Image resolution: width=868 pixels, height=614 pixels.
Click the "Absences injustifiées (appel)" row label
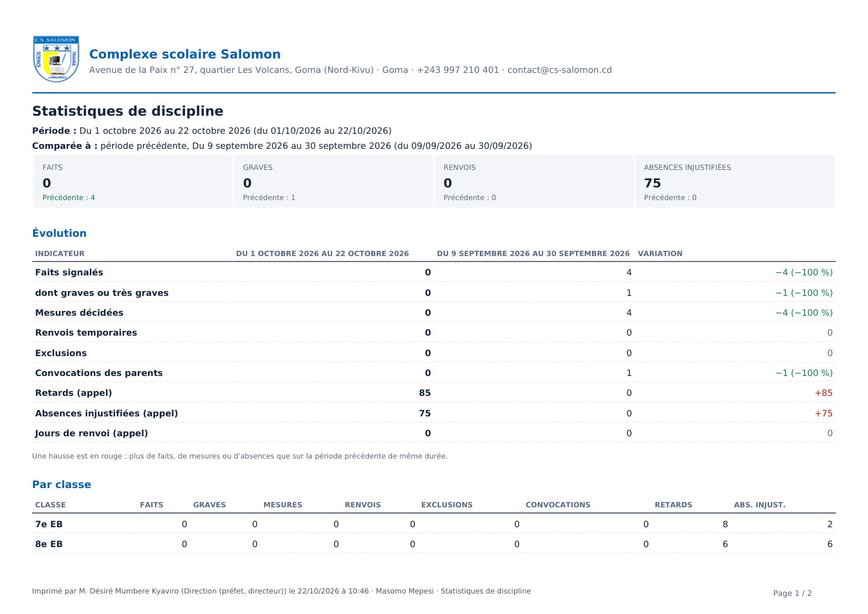click(107, 413)
